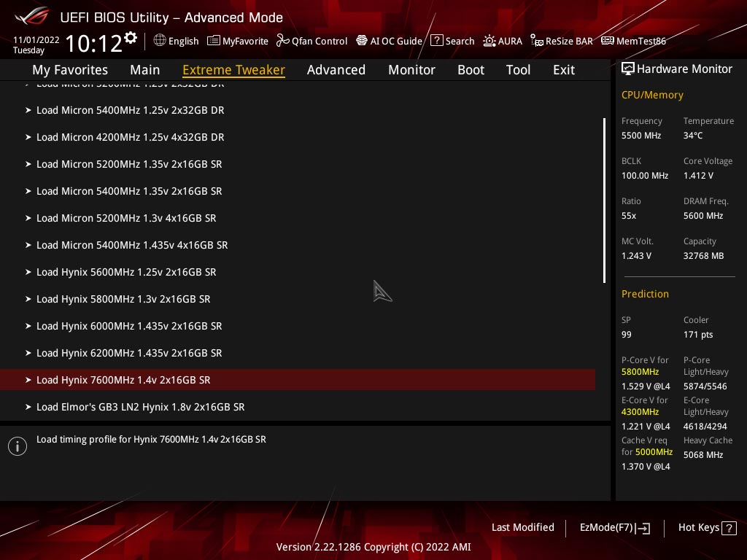This screenshot has width=747, height=560.
Task: Click the 5800MHz P-Core prediction value
Action: pos(640,372)
